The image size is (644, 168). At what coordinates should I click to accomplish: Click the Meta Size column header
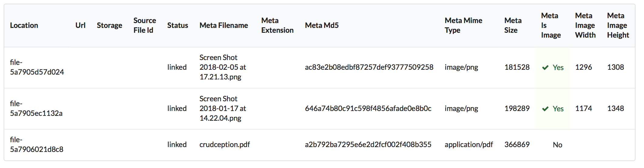513,25
